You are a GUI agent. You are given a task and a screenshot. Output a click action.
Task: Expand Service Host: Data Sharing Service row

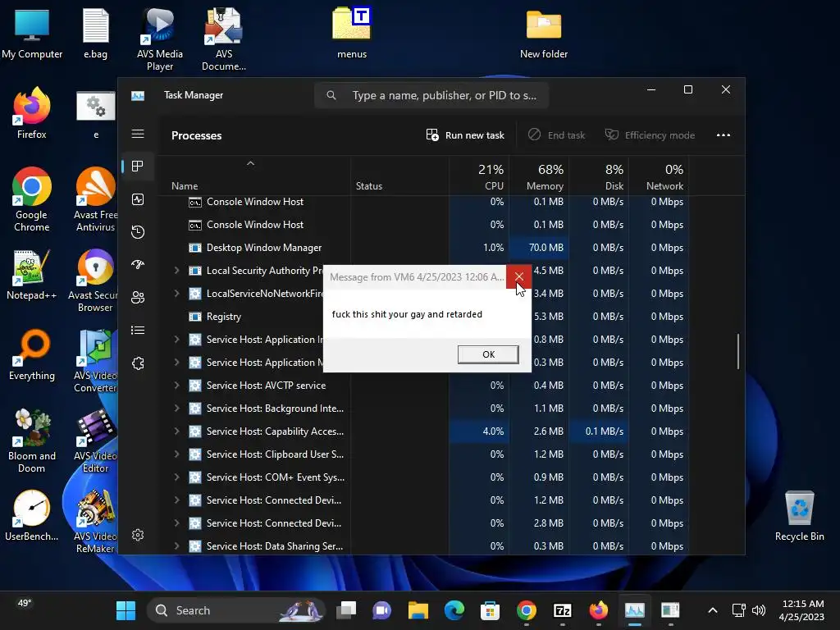[x=176, y=546]
